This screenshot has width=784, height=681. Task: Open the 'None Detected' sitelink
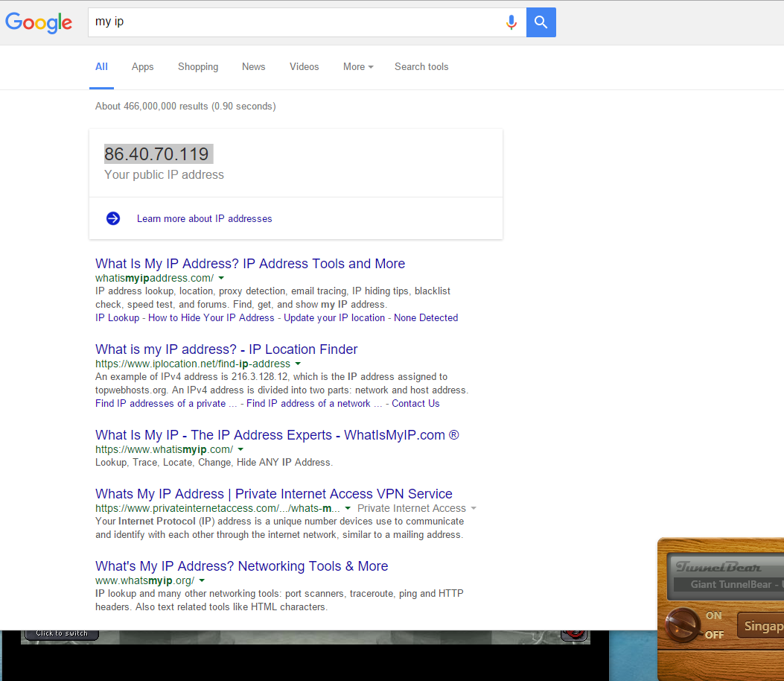tap(426, 317)
